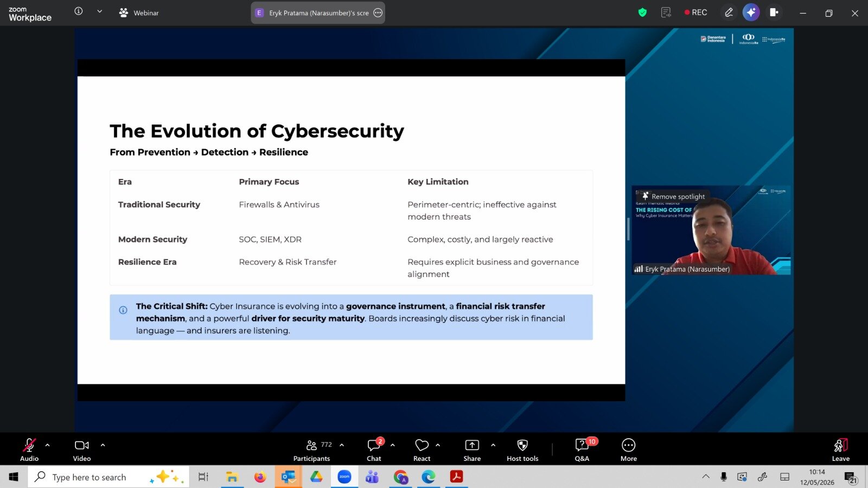
Task: Expand React options chevron
Action: (438, 445)
